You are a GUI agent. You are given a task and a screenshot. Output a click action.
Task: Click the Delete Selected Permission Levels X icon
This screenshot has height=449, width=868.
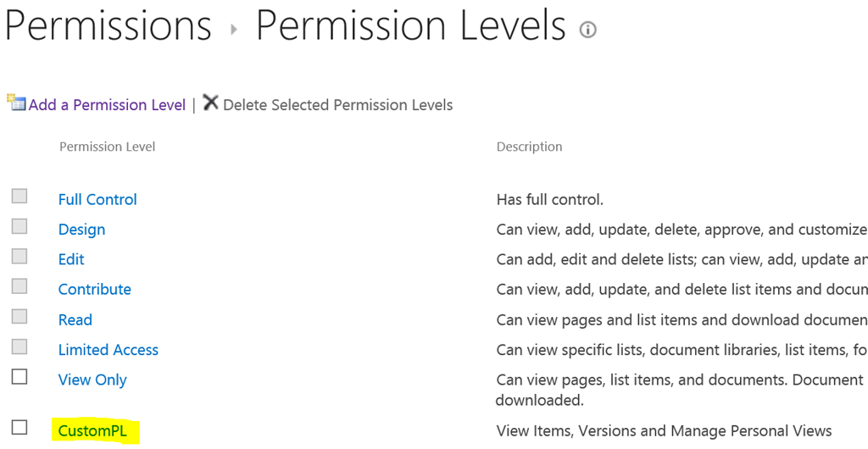click(x=210, y=103)
